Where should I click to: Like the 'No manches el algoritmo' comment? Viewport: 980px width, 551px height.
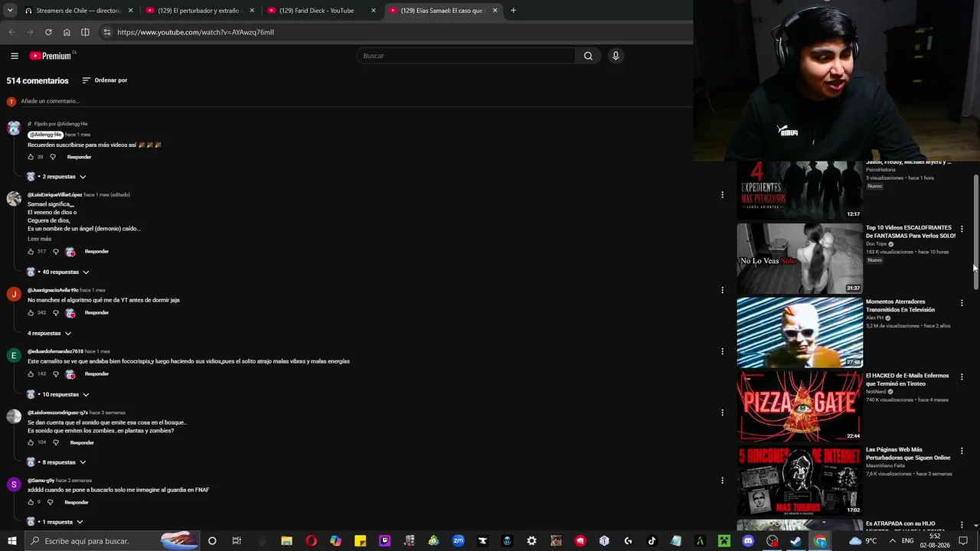pyautogui.click(x=31, y=313)
